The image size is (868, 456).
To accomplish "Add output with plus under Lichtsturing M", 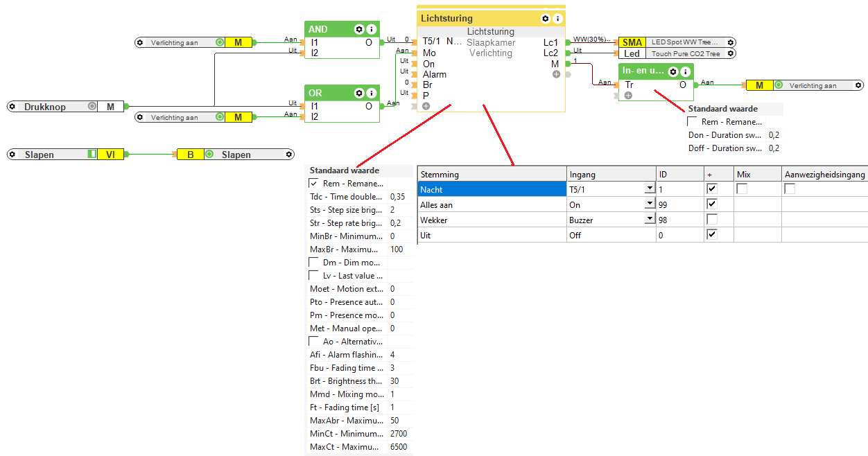I will point(556,74).
